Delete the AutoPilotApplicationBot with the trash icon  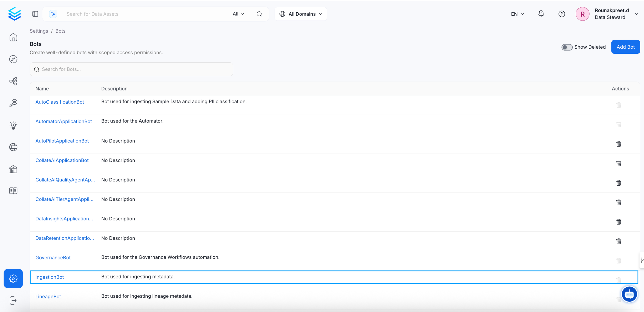tap(618, 144)
